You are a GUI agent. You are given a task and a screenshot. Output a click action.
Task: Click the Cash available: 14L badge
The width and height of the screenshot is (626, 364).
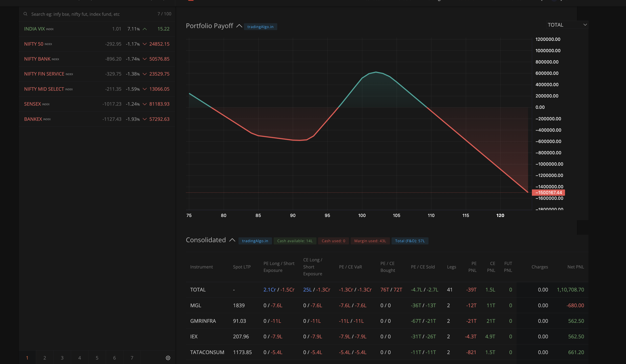click(295, 241)
